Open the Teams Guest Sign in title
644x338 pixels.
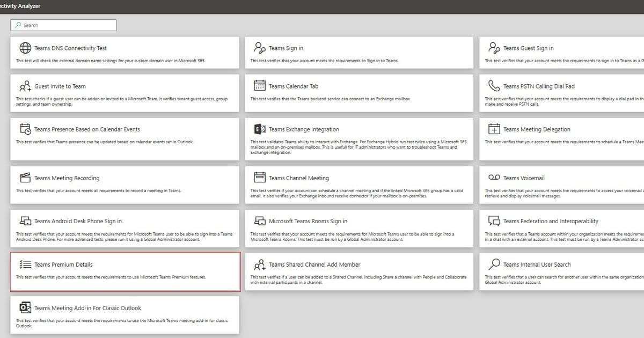[529, 48]
